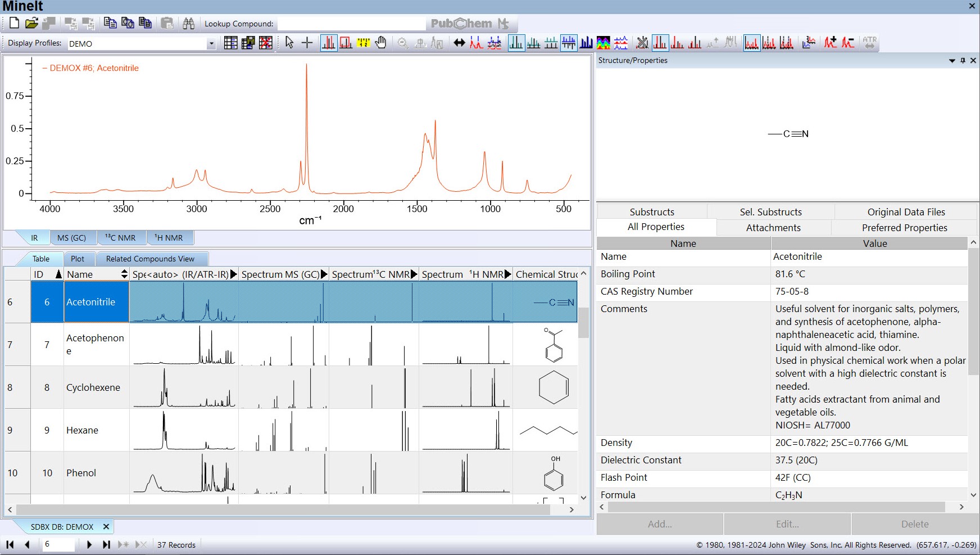Toggle sort on Name column header
Image resolution: width=980 pixels, height=555 pixels.
[124, 274]
